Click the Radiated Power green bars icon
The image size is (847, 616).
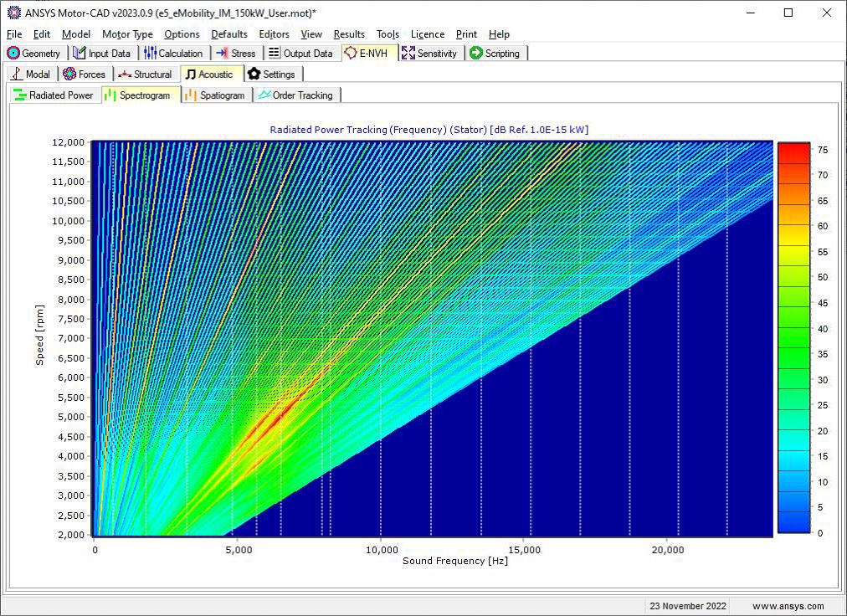click(x=20, y=95)
